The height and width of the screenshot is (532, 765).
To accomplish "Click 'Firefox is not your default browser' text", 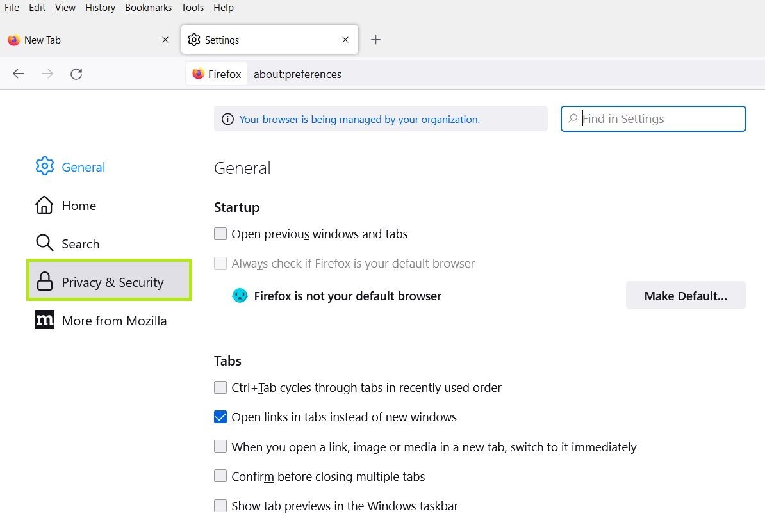I will point(348,296).
